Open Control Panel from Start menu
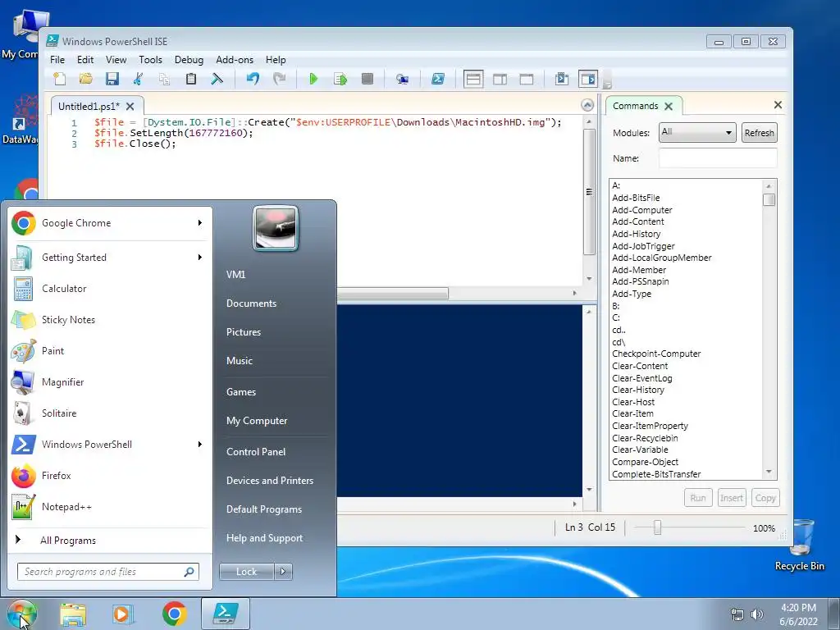The image size is (840, 630). (x=256, y=452)
